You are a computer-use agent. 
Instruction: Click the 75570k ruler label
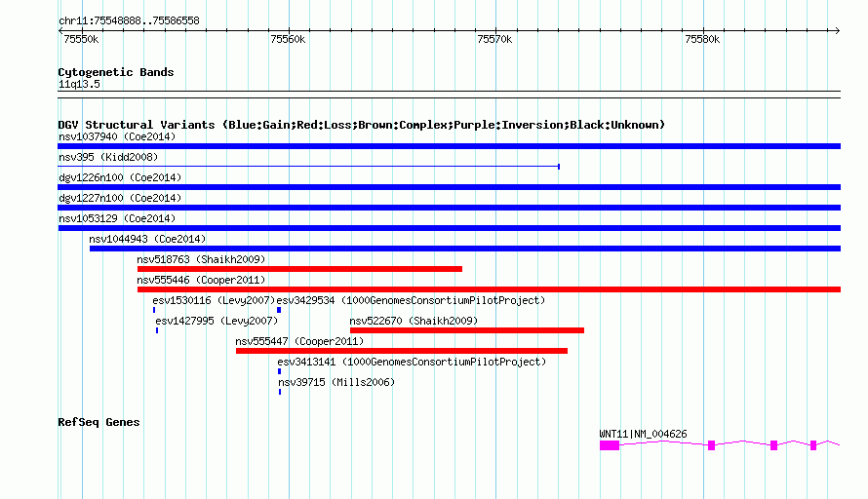point(494,39)
